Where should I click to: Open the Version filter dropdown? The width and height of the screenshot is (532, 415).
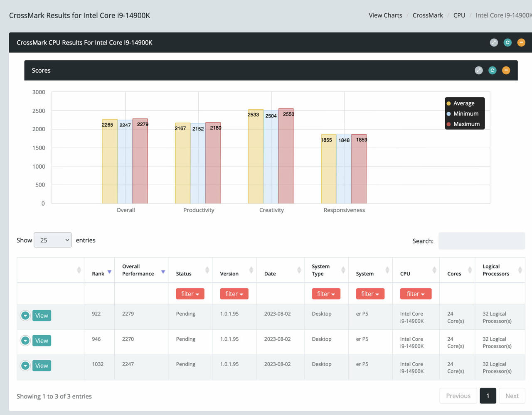tap(234, 294)
